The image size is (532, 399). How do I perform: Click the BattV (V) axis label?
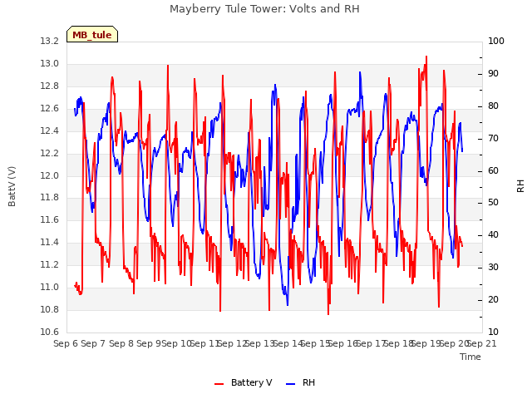pos(12,186)
